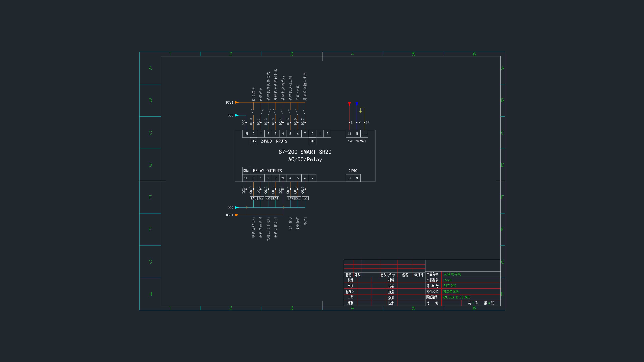The height and width of the screenshot is (362, 644).
Task: Click the S7-200 SMART SR20 title text
Action: click(x=305, y=152)
